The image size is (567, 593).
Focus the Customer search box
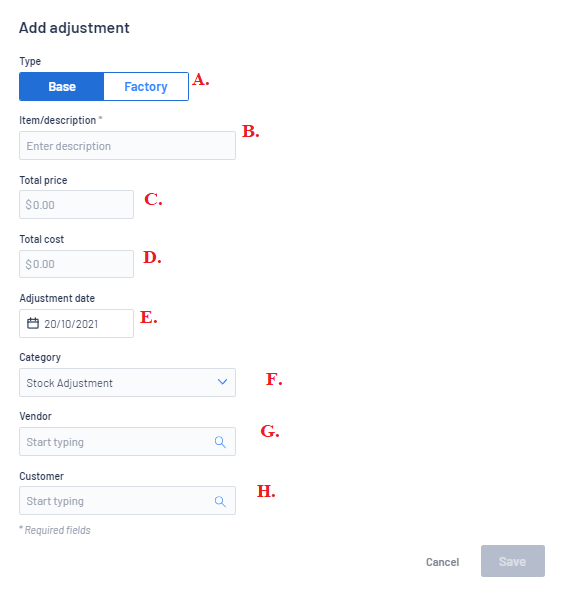[x=127, y=500]
